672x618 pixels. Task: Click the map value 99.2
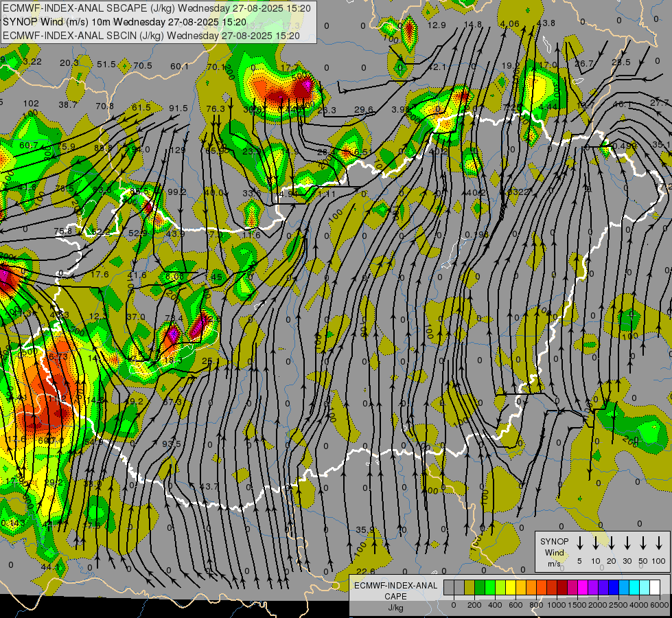pos(177,192)
